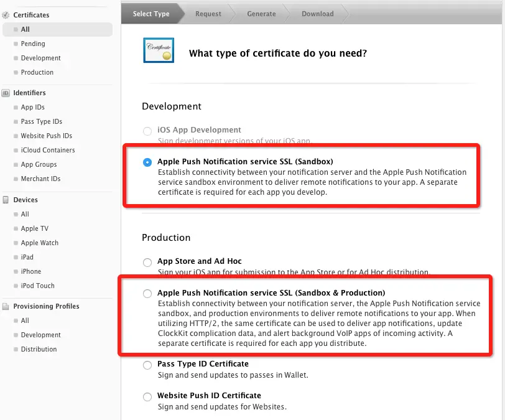
Task: Open Distribution provisioning profiles
Action: pyautogui.click(x=39, y=349)
